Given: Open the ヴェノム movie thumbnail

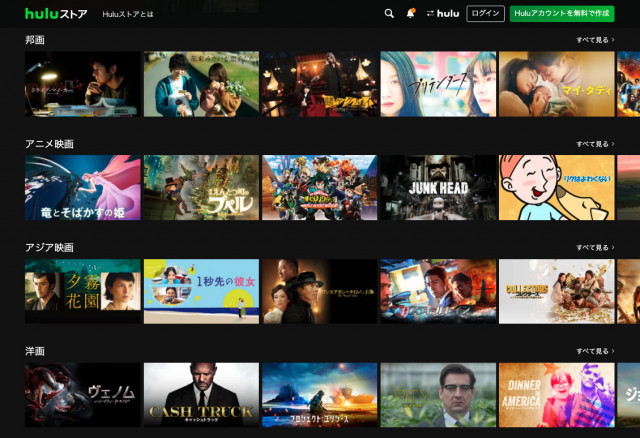Looking at the screenshot, I should click(x=83, y=395).
